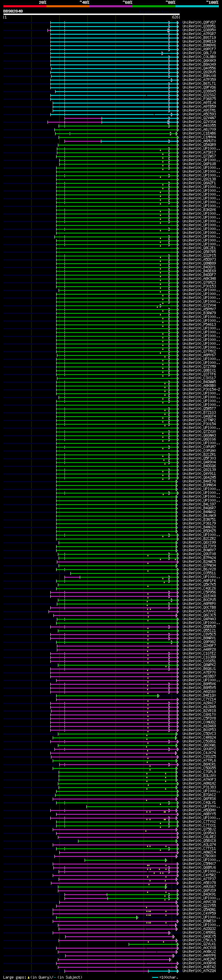Choose the UniRef100_Q2VLK1 hit label
Image resolution: width=222 pixels, height=980 pixels.
199,944
